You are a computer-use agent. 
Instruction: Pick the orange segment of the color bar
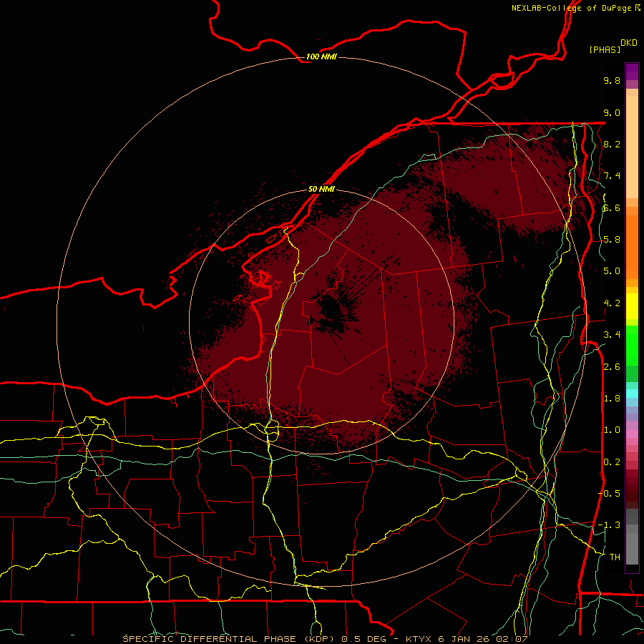(x=632, y=246)
